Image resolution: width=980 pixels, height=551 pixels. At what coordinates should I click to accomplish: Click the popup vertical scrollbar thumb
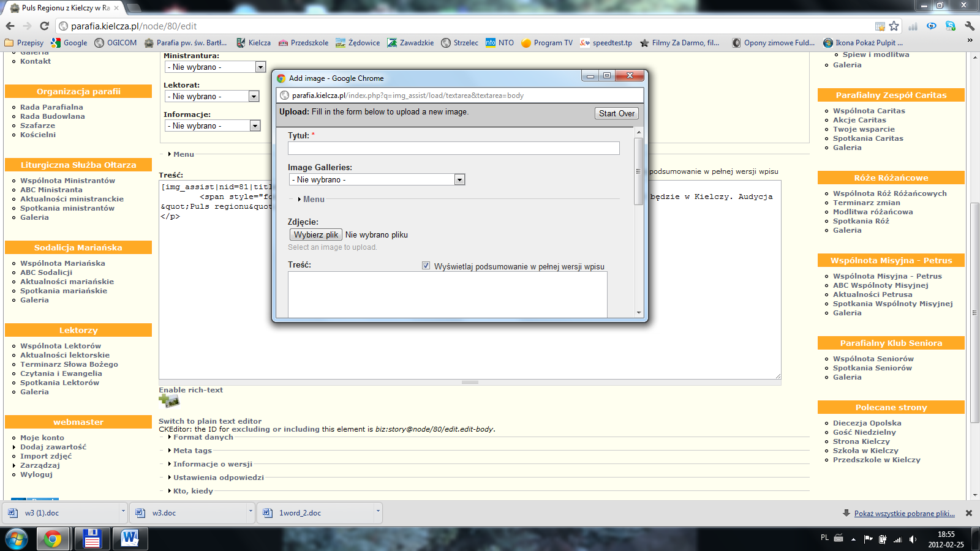pos(638,171)
